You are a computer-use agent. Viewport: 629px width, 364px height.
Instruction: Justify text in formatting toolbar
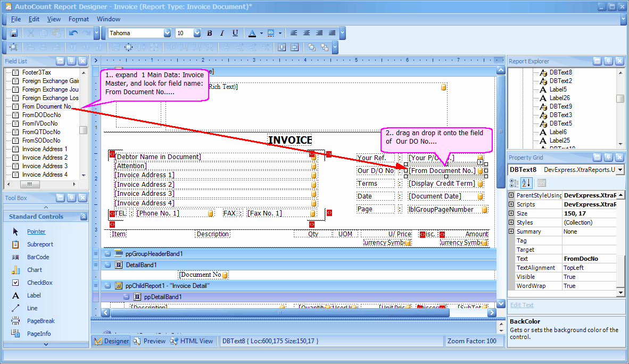[x=332, y=33]
